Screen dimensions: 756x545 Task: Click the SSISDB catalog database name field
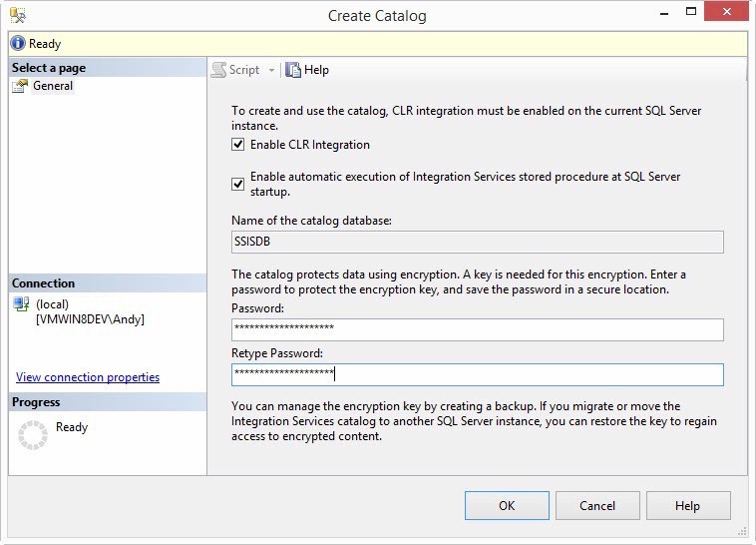(x=477, y=242)
